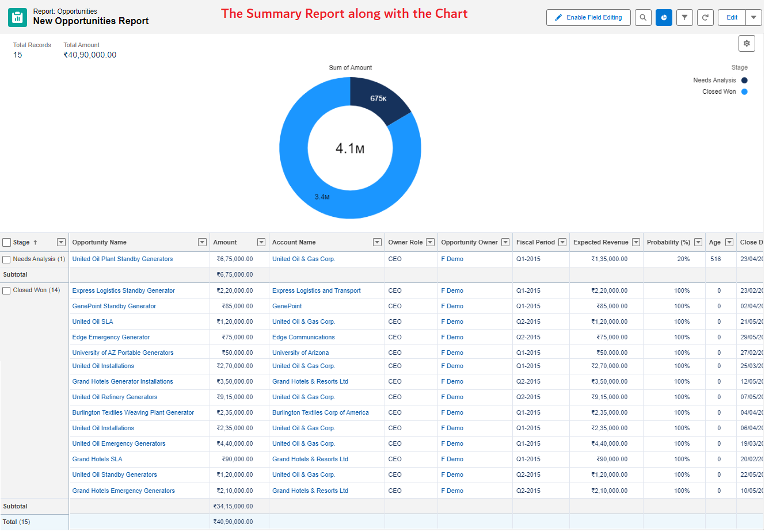The width and height of the screenshot is (765, 532).
Task: Open chart settings via the gear icon
Action: pos(747,43)
